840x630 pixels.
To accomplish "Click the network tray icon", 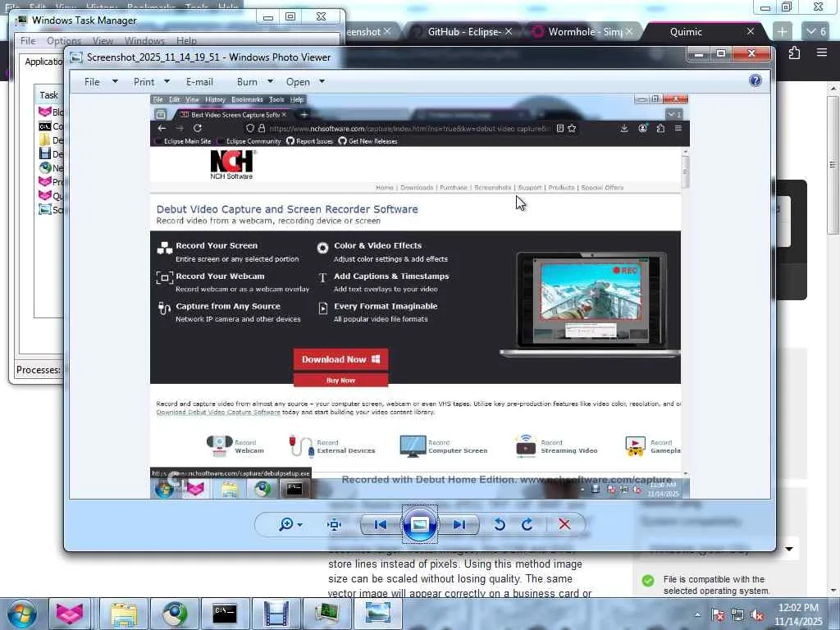I will coord(737,615).
